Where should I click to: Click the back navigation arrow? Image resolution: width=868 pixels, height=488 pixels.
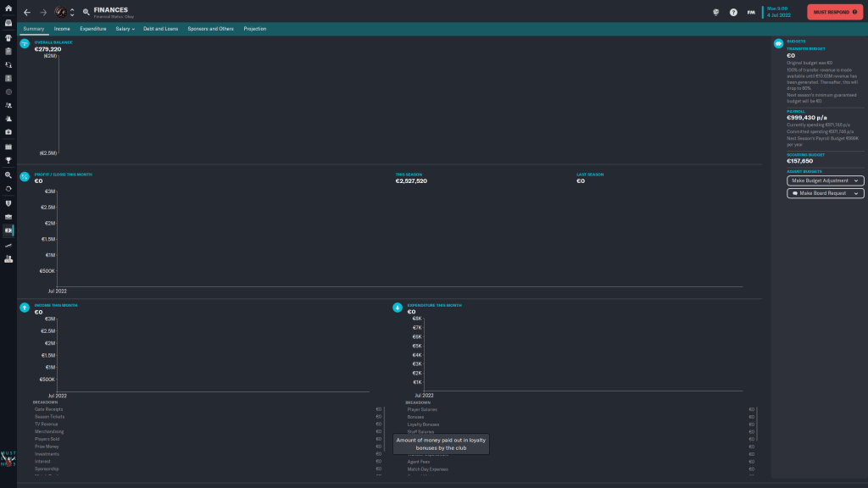[x=27, y=13]
